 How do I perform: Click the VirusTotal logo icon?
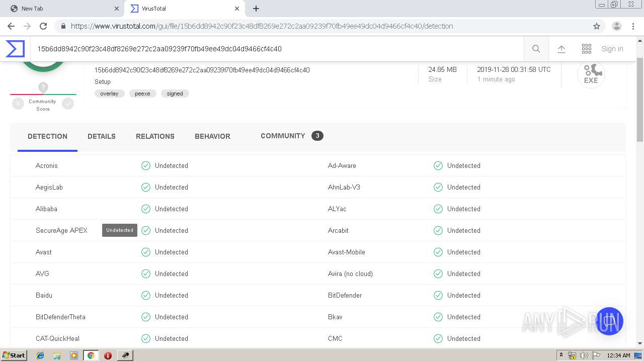coord(15,49)
